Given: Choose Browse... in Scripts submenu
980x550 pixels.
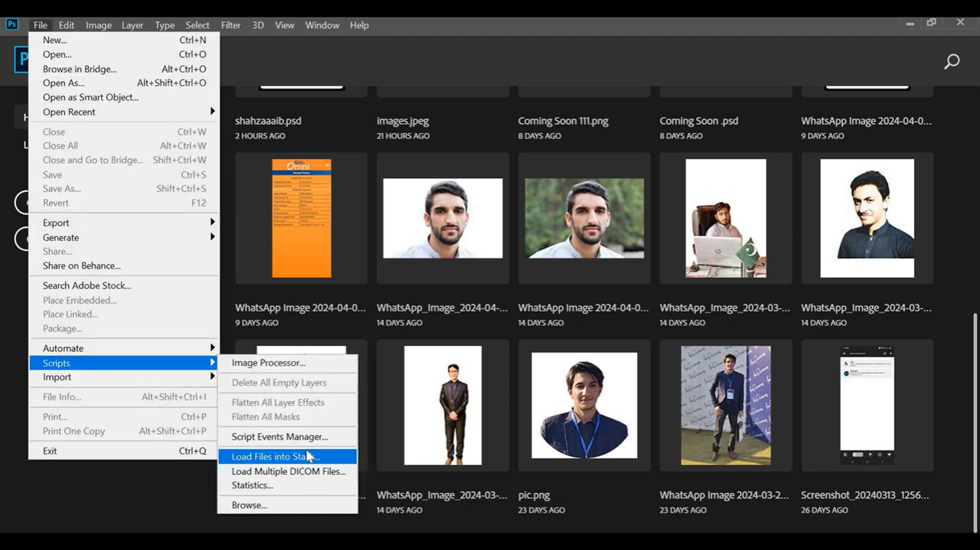Looking at the screenshot, I should [288, 505].
